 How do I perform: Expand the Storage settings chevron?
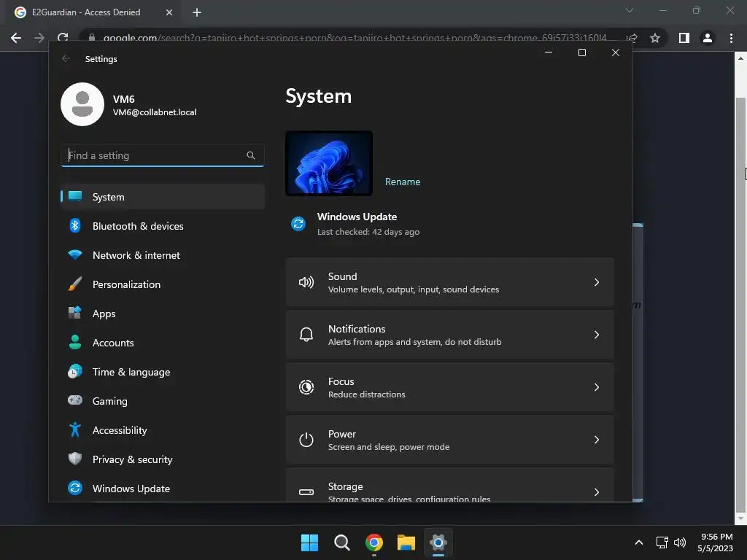(x=597, y=492)
